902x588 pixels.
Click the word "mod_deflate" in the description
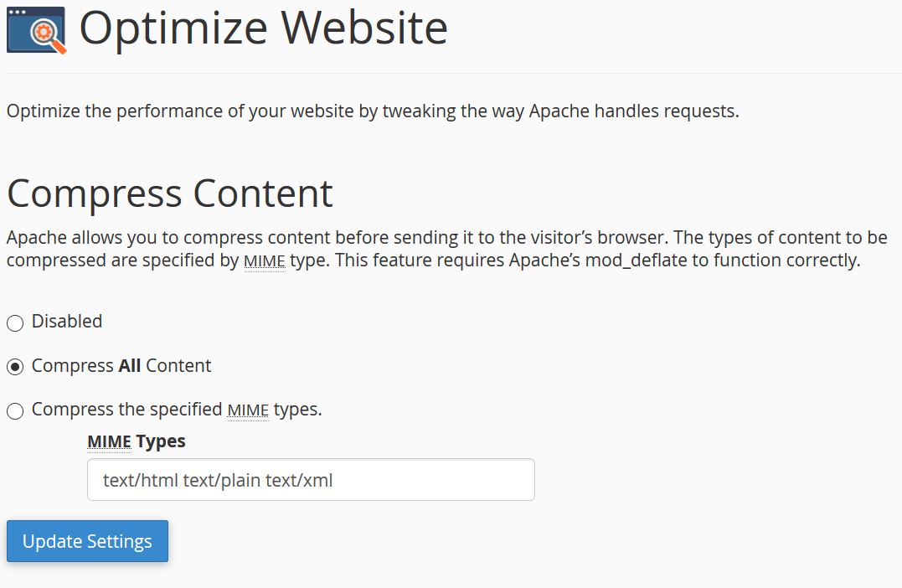634,260
